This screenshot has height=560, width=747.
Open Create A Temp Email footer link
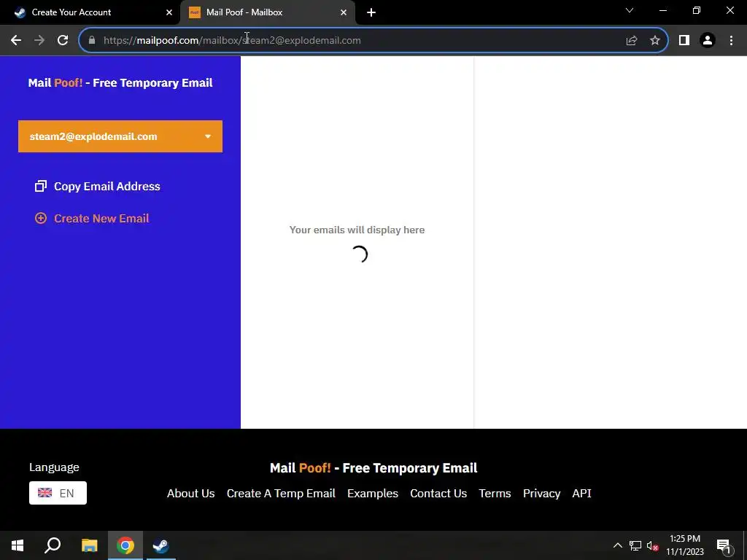coord(281,494)
